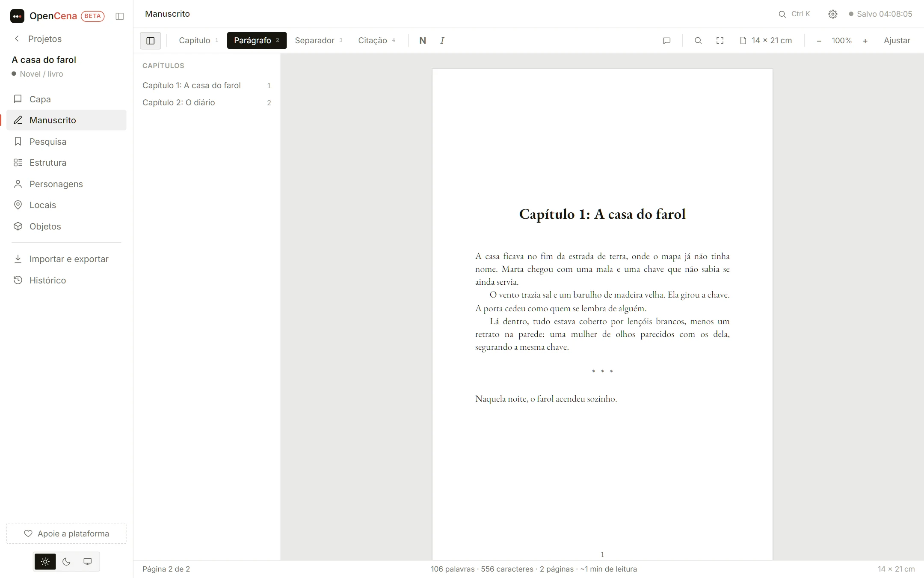Zoom in with plus button
Viewport: 924px width, 578px height.
click(x=865, y=41)
